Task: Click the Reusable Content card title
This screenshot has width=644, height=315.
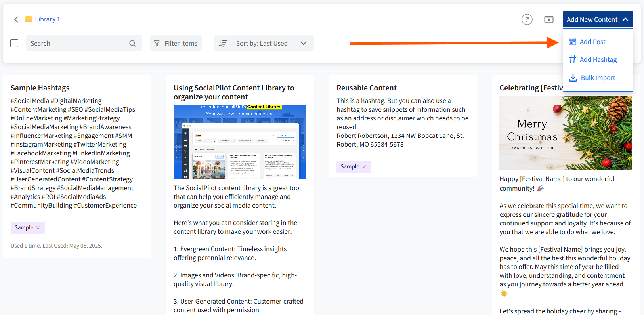Action: (367, 88)
